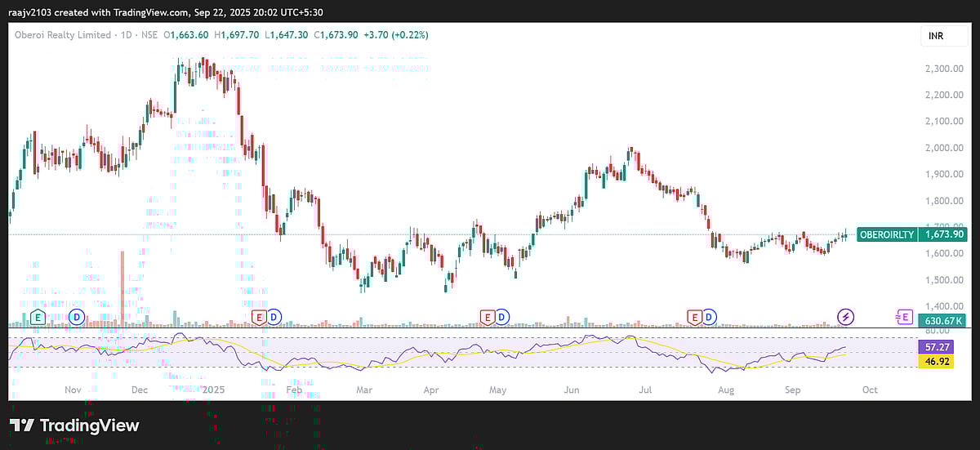Image resolution: width=980 pixels, height=450 pixels.
Task: Click the Jun label on the time axis
Action: 571,390
